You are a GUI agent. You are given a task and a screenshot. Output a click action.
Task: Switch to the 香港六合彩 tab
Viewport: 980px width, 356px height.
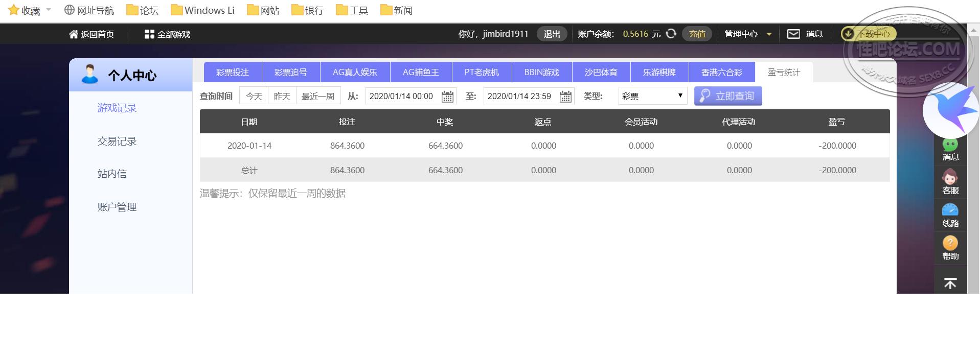pos(722,72)
